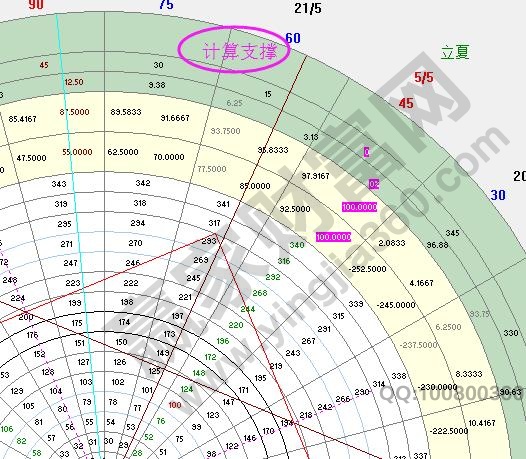Select the wheel number 150

coord(121,342)
